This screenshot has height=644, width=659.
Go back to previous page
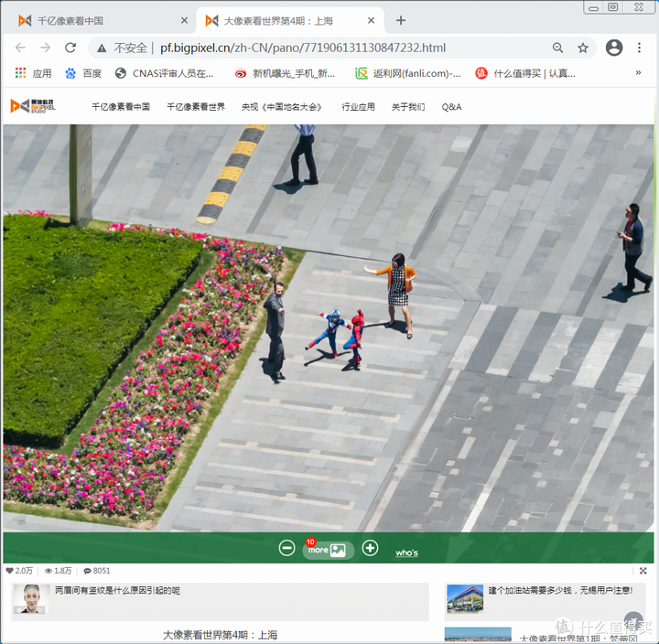click(20, 48)
